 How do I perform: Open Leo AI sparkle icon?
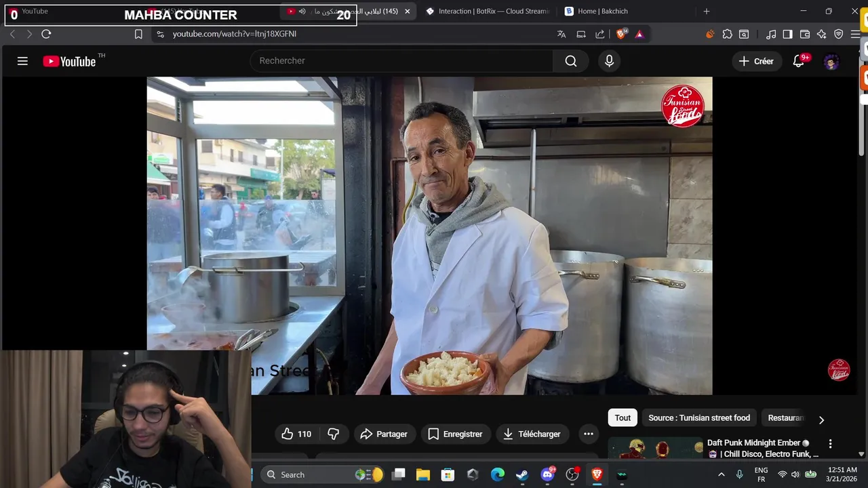coord(822,34)
